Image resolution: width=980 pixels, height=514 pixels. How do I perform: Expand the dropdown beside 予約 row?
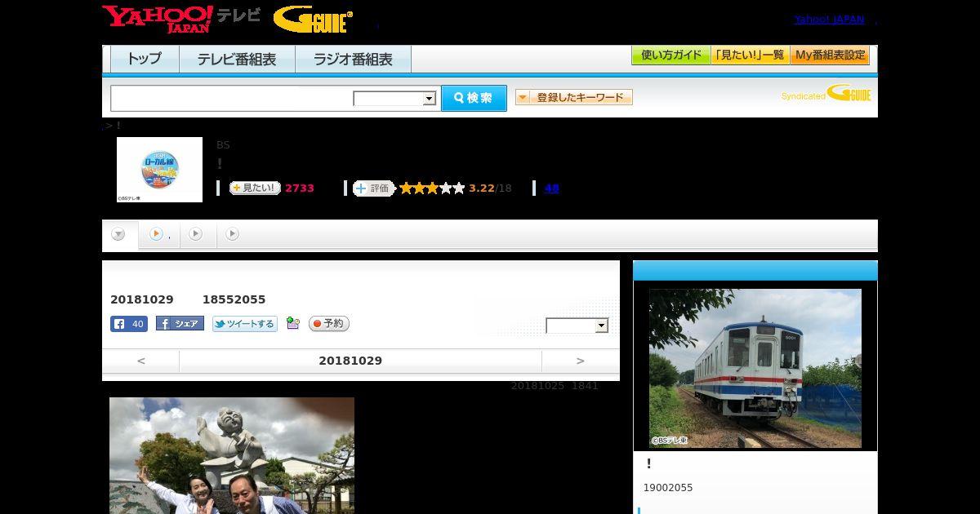click(x=577, y=326)
